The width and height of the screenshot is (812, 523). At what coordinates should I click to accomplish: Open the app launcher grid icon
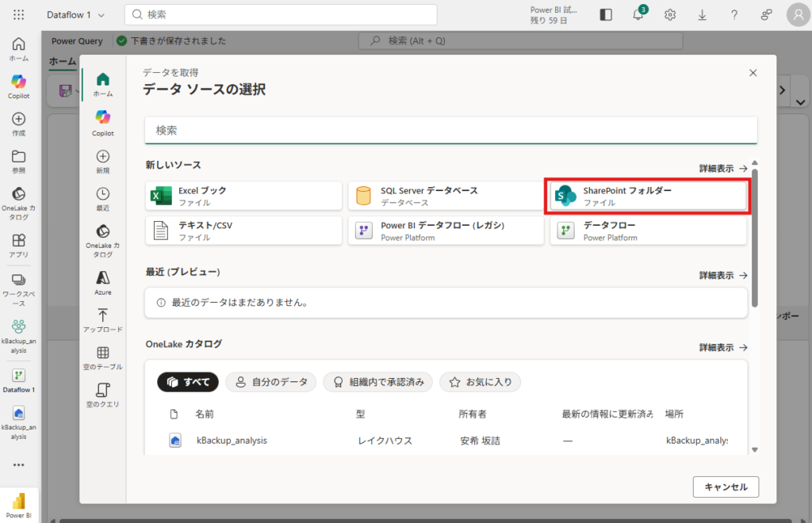coord(19,14)
